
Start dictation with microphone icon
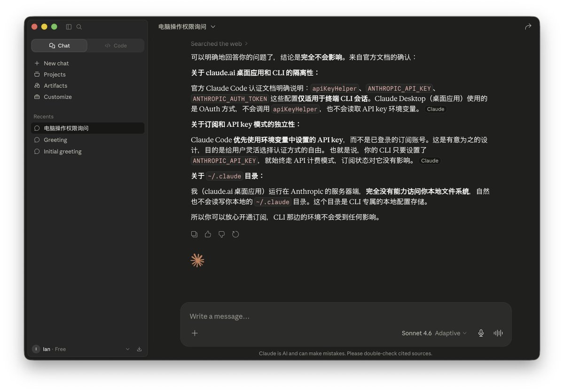coord(481,333)
